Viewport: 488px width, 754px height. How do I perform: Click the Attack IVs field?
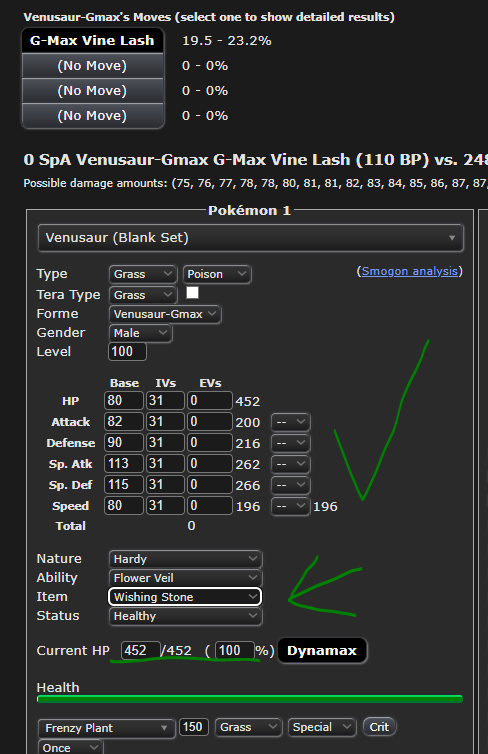tap(165, 422)
